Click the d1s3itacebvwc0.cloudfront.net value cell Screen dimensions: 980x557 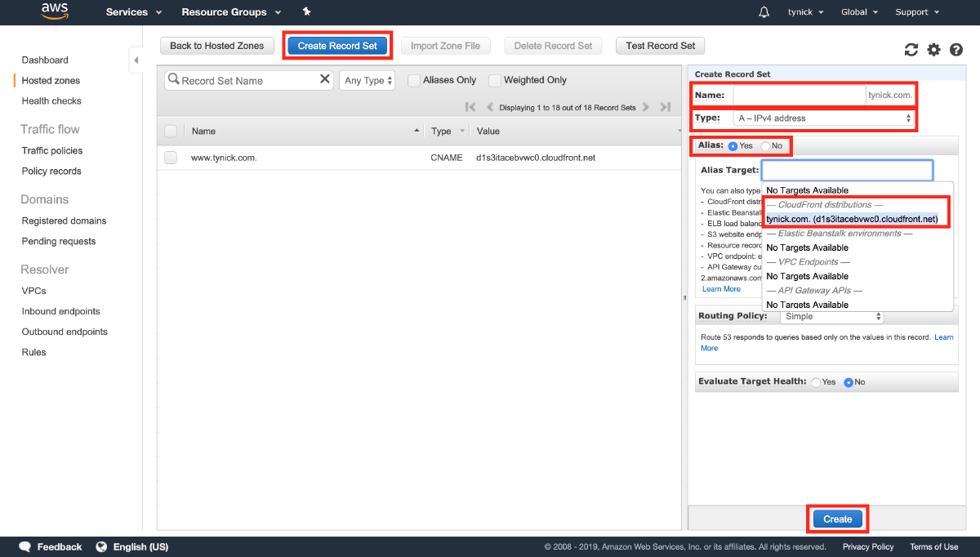[x=536, y=158]
